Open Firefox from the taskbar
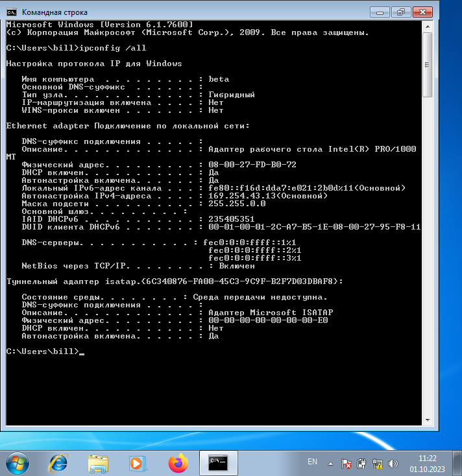The width and height of the screenshot is (462, 476). tap(178, 463)
